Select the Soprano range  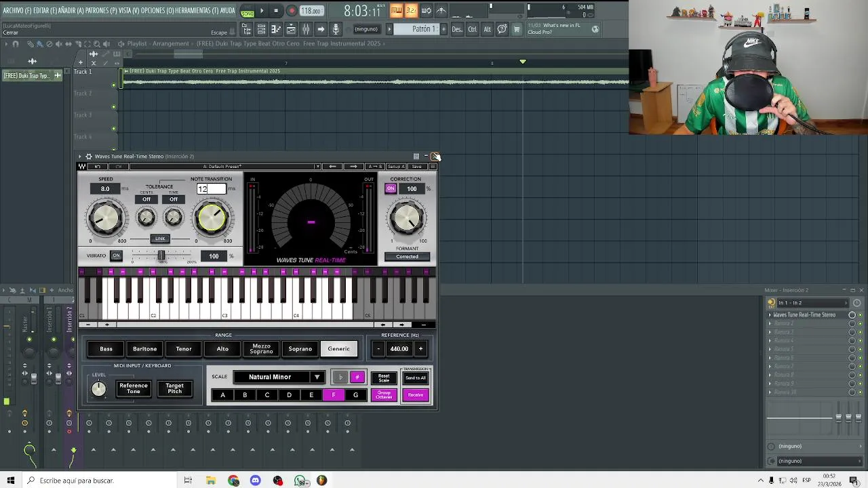click(x=300, y=349)
